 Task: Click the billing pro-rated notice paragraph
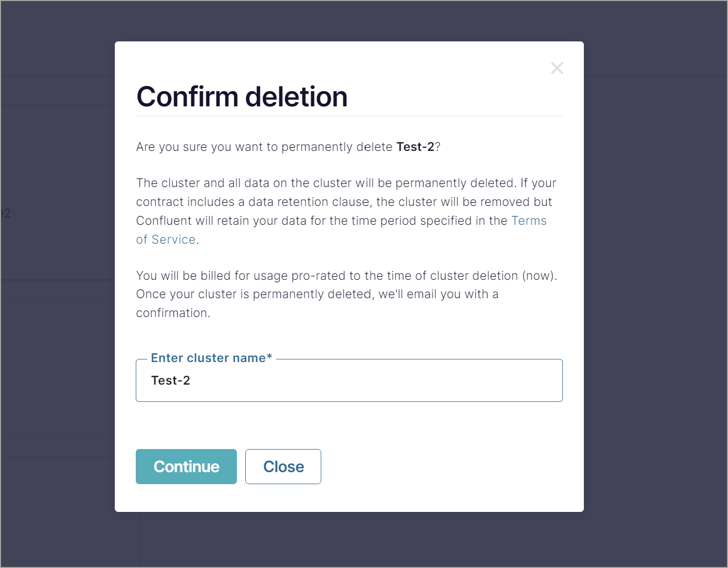[346, 293]
